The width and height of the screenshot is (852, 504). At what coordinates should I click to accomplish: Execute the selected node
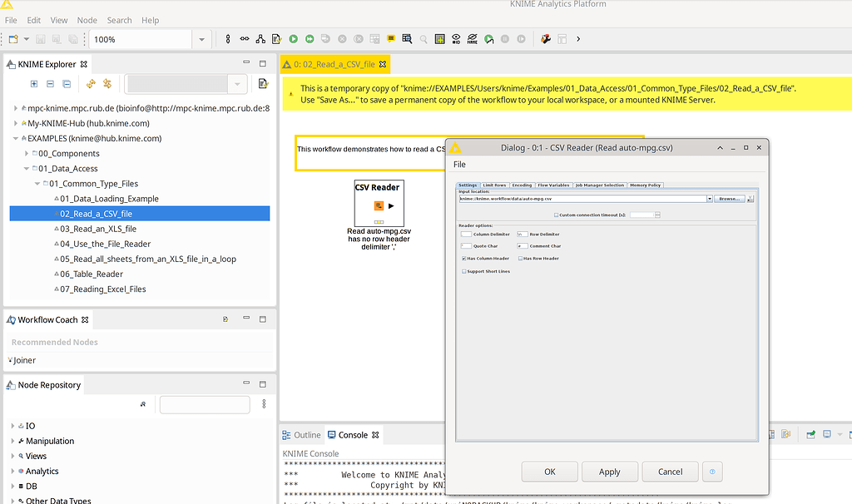(x=293, y=38)
